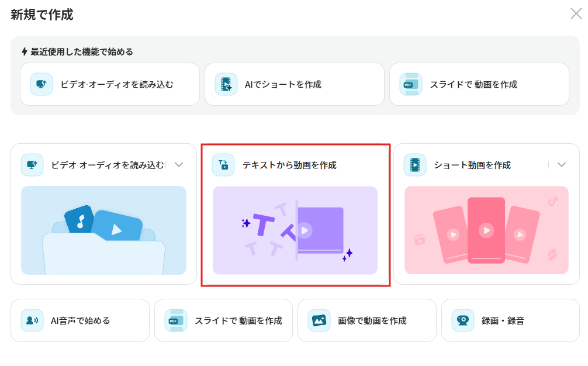
Task: Choose the 録画・録音 button
Action: pos(510,320)
